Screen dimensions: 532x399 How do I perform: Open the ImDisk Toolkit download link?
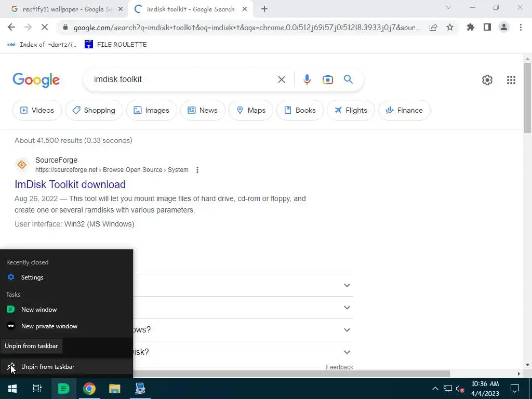coord(70,184)
